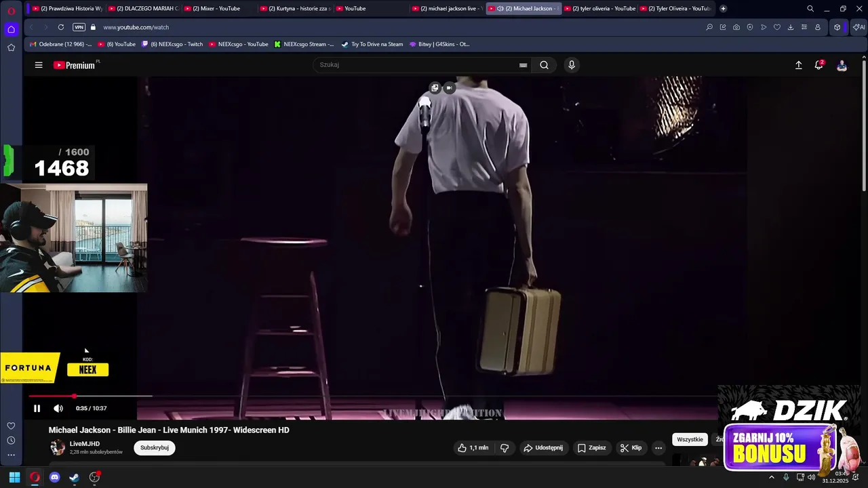Switch to first tyler oliveria - YouTube tab
The height and width of the screenshot is (488, 868).
[x=599, y=9]
